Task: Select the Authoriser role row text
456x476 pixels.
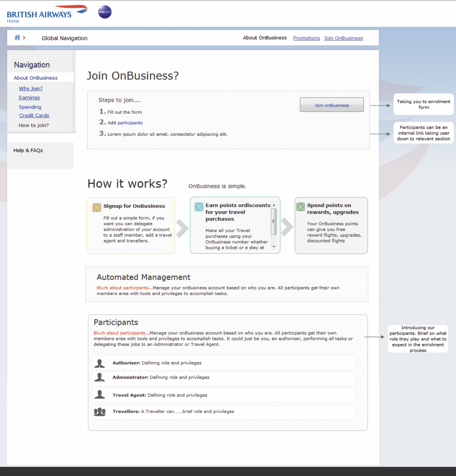Action: [157, 363]
